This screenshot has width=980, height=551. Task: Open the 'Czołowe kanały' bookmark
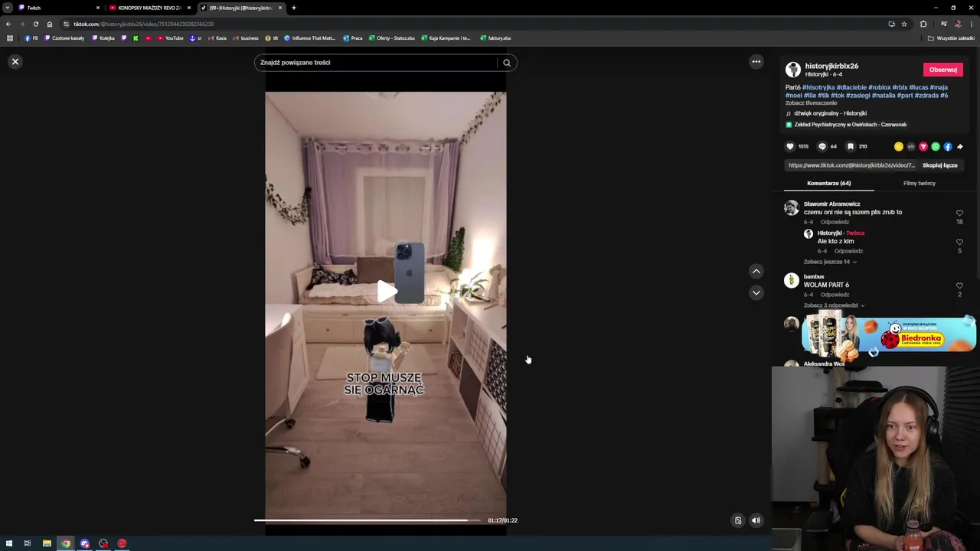coord(65,38)
